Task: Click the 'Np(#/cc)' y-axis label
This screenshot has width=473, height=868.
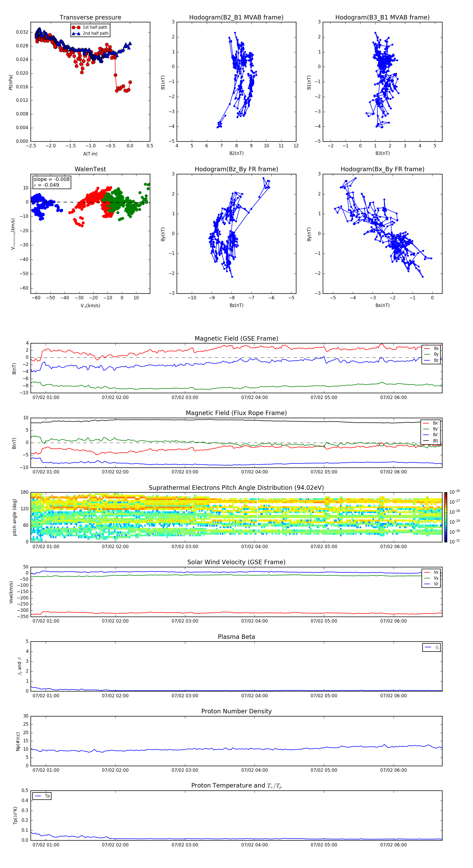Action: 18,741
